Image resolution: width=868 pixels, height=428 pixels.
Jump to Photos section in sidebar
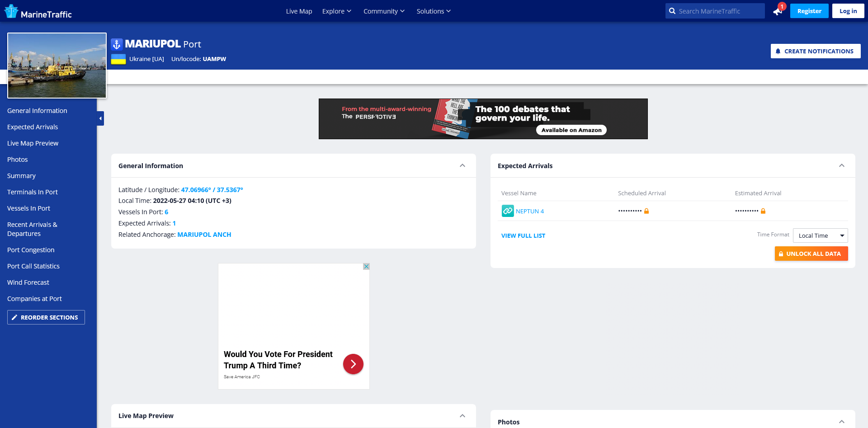17,160
